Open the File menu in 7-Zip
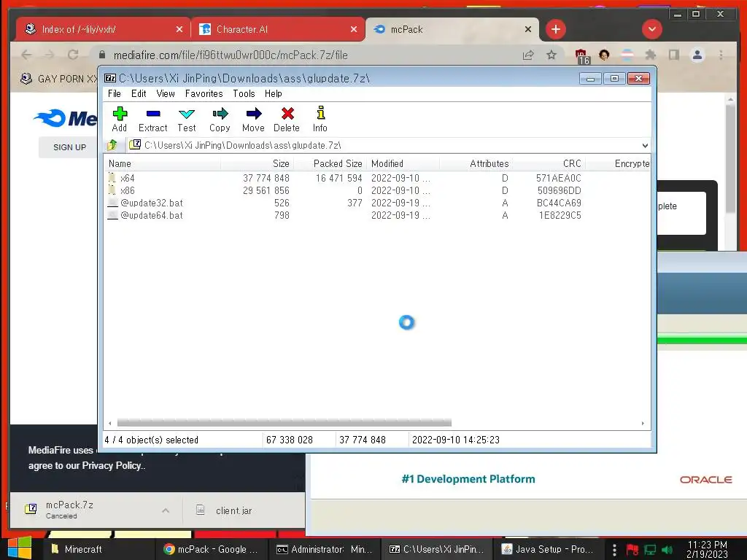This screenshot has height=560, width=747. coord(115,93)
